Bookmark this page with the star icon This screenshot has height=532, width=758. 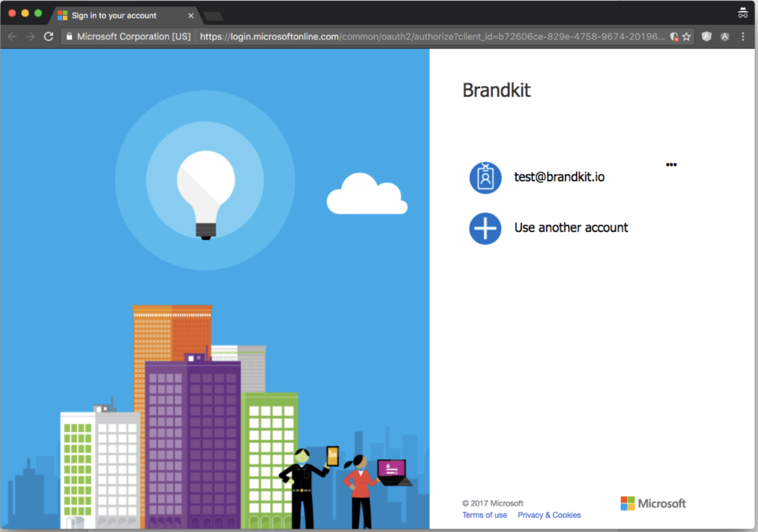(x=686, y=37)
